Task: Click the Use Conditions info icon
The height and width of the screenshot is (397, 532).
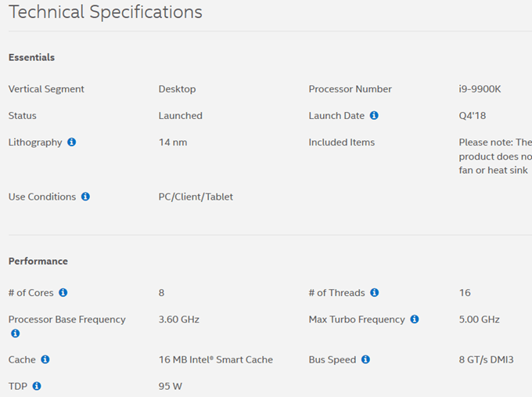Action: pyautogui.click(x=85, y=197)
